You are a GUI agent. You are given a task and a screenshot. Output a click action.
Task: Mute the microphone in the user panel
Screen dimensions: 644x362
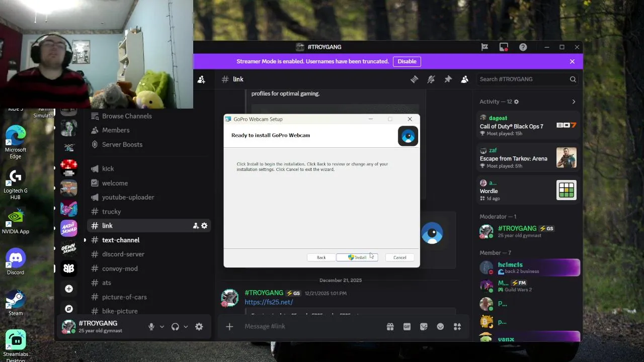[x=151, y=327]
